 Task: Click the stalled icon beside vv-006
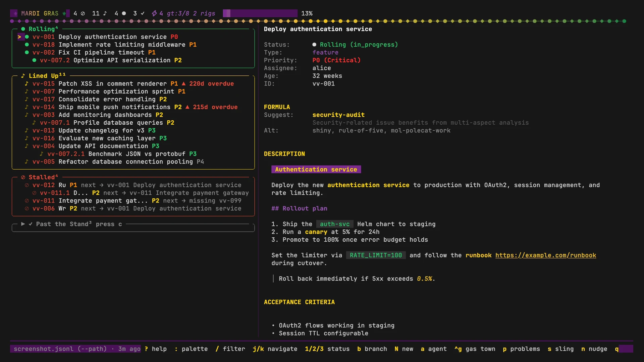point(27,208)
